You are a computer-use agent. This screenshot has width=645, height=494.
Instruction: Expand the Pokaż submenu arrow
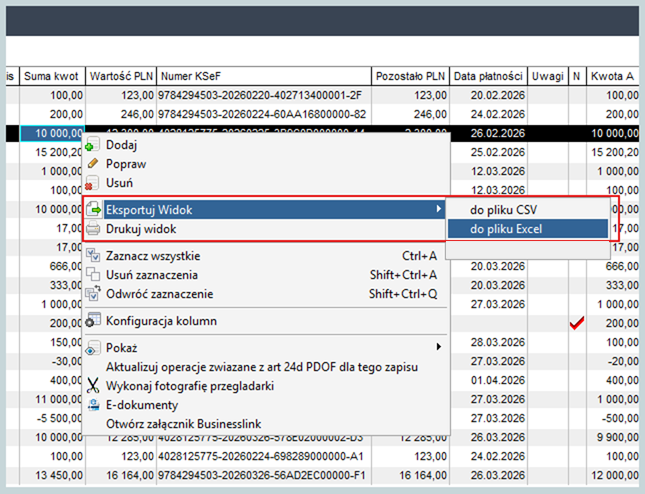(x=439, y=347)
